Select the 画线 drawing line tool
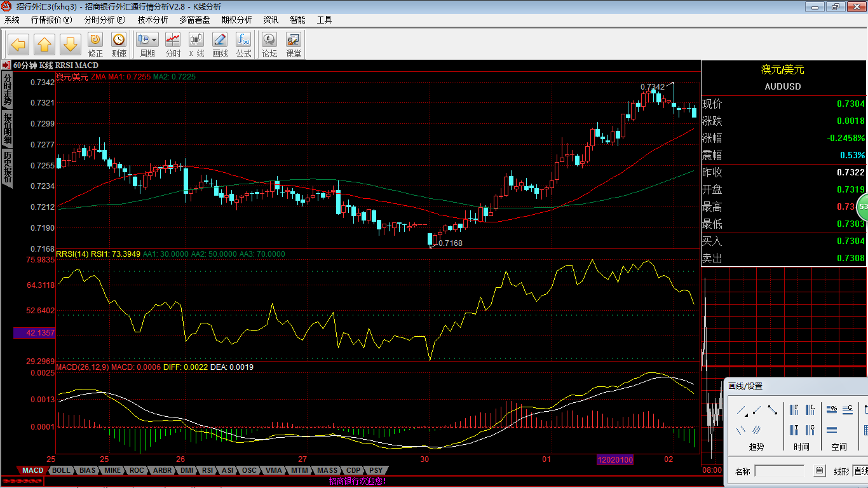 tap(220, 39)
